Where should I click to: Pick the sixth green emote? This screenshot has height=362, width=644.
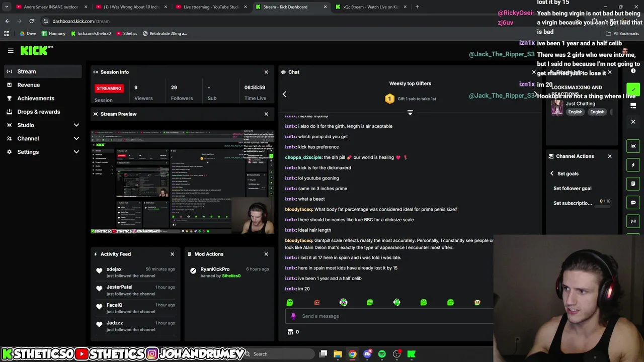click(x=424, y=302)
